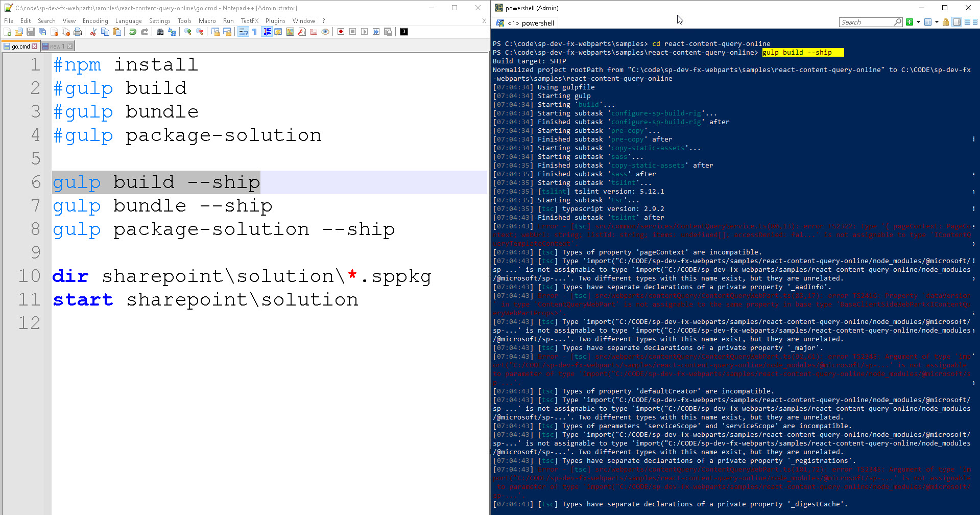This screenshot has width=980, height=515.
Task: Open the active console switcher dropdown
Action: (937, 22)
